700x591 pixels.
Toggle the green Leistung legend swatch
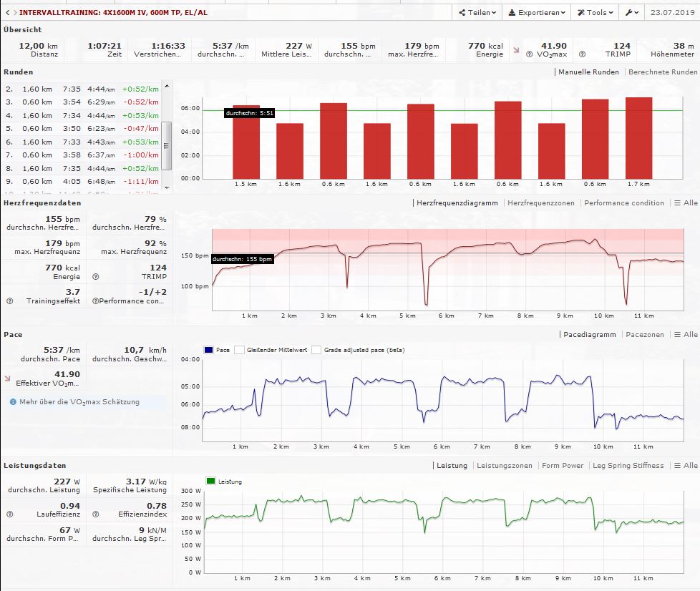pyautogui.click(x=210, y=482)
